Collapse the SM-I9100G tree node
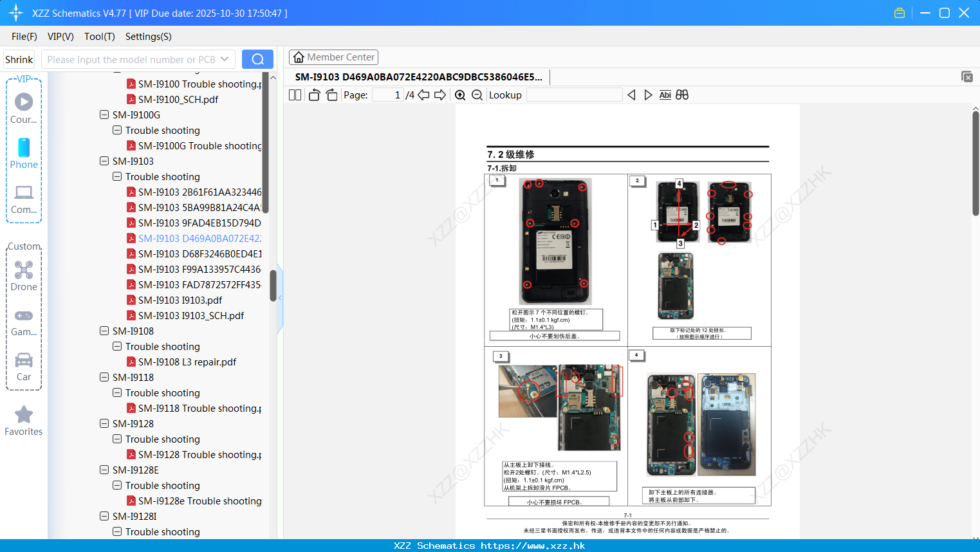 click(104, 115)
